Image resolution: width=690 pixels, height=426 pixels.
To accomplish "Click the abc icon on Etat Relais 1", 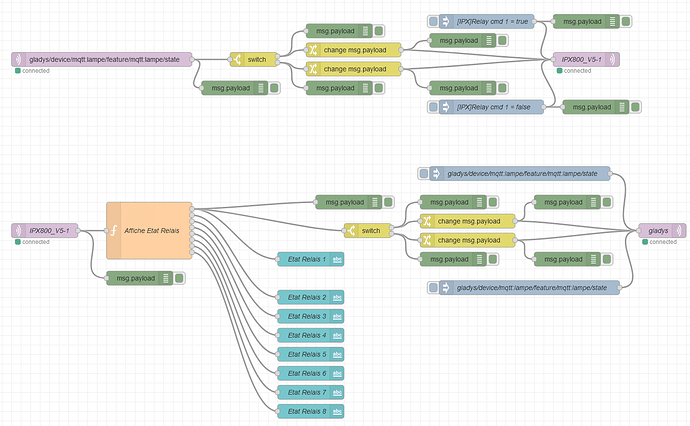I will 338,259.
